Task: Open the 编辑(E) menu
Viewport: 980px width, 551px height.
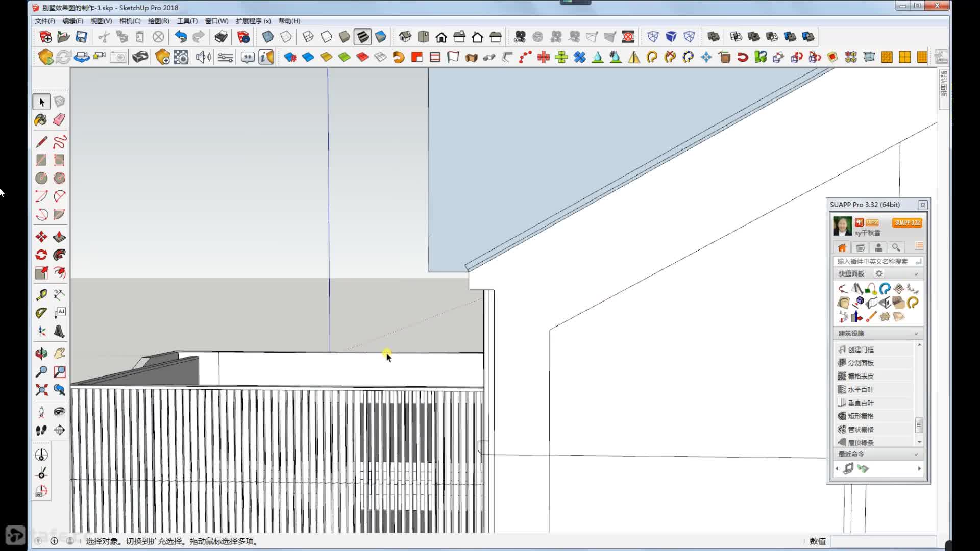Action: point(72,21)
